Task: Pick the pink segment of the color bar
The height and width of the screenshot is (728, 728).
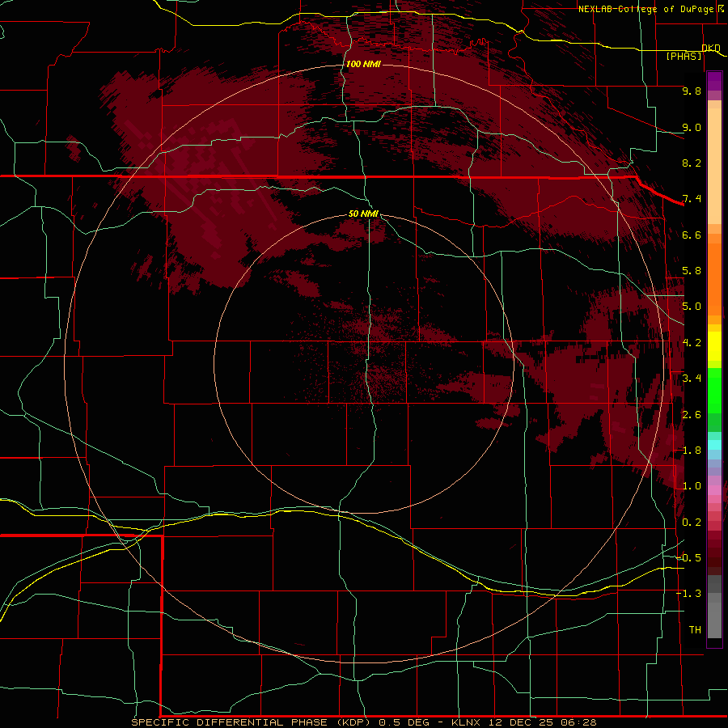Action: click(x=714, y=490)
